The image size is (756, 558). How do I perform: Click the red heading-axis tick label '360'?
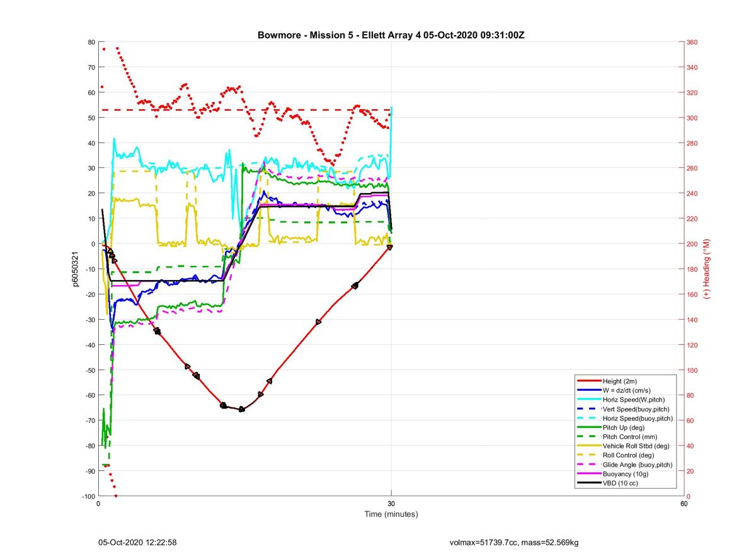coord(692,42)
